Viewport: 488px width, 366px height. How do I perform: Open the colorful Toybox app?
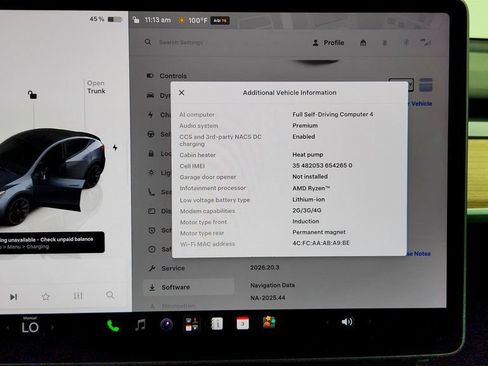point(269,322)
